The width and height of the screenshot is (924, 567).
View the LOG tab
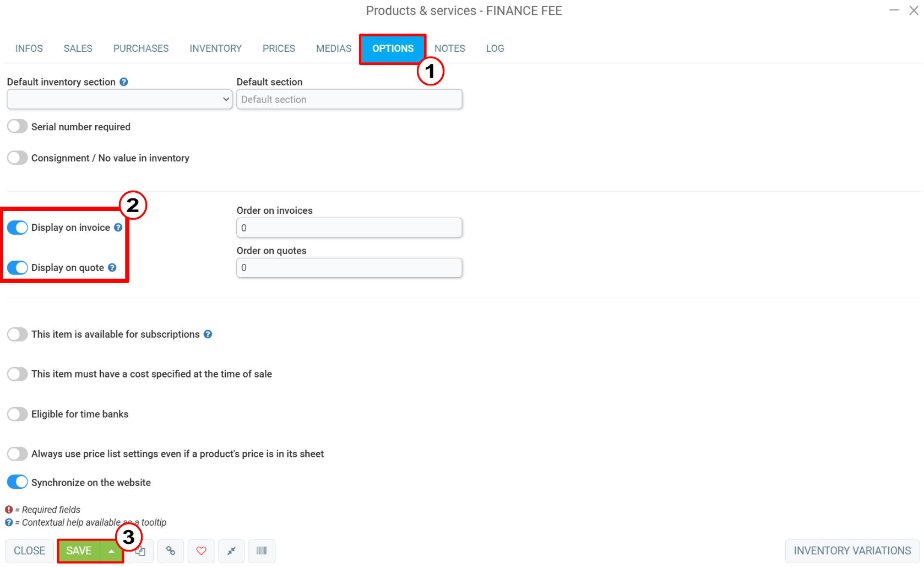point(495,48)
